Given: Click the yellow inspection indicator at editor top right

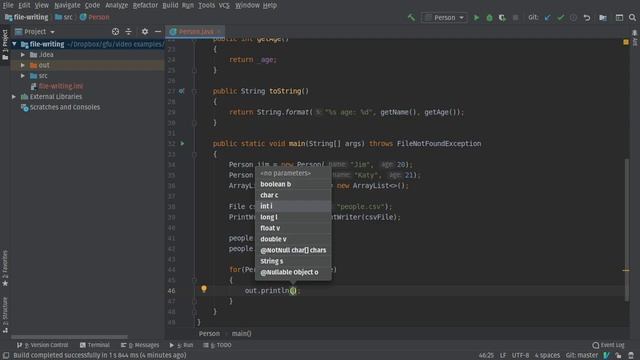Looking at the screenshot, I should click(626, 42).
